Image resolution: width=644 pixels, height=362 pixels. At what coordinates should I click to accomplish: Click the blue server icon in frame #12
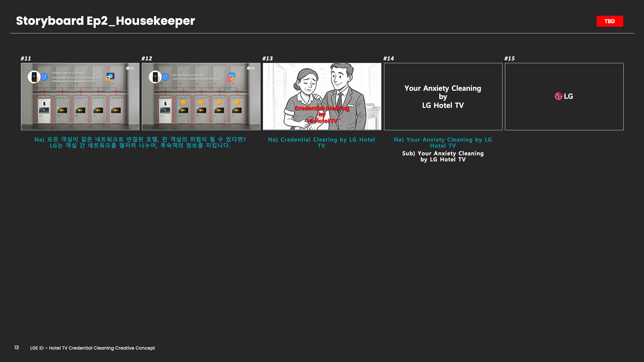[165, 77]
